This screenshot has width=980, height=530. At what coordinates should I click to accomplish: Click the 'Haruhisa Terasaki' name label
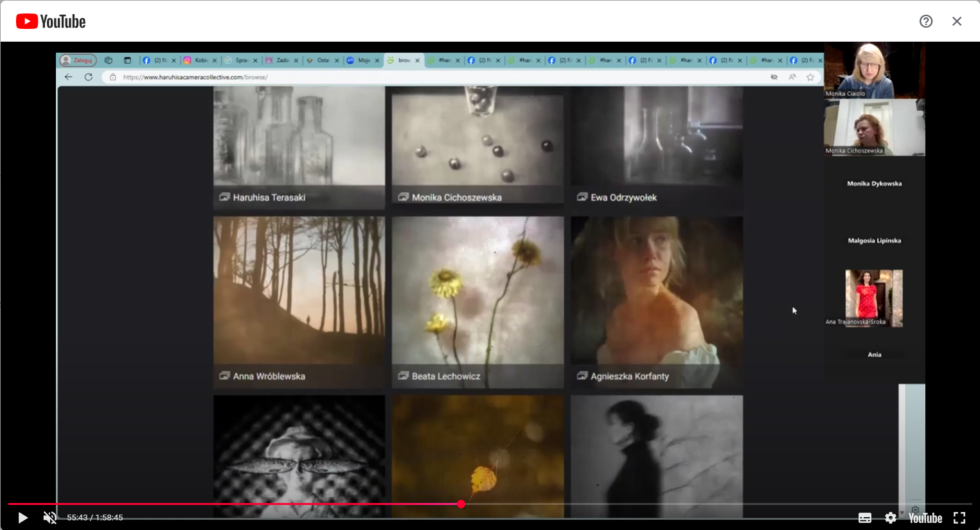pos(269,197)
